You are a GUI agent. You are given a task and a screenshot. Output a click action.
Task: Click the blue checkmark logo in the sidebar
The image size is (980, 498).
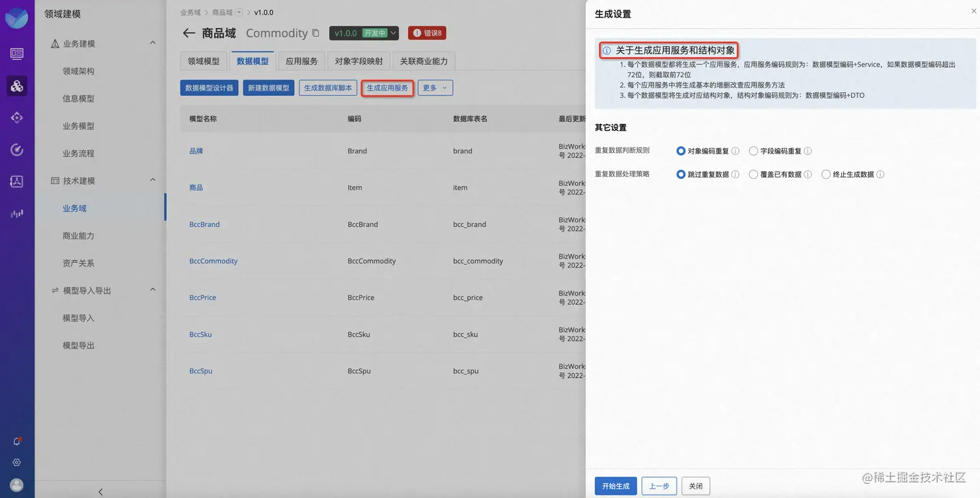(x=17, y=18)
